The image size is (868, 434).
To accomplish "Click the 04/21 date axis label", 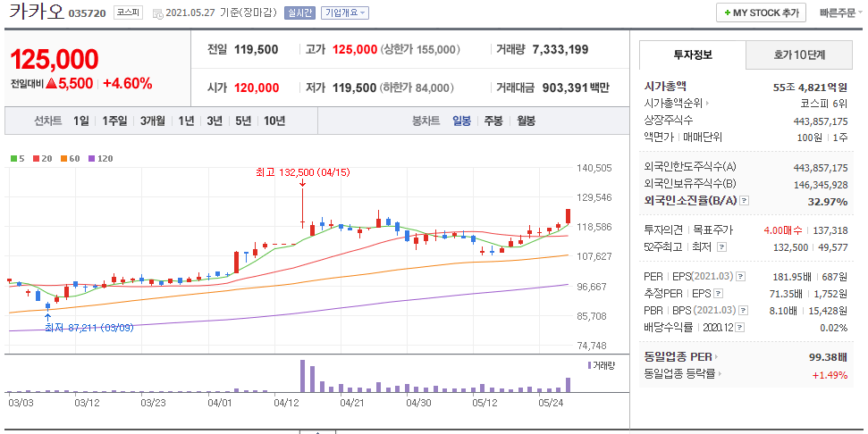I will [x=352, y=403].
